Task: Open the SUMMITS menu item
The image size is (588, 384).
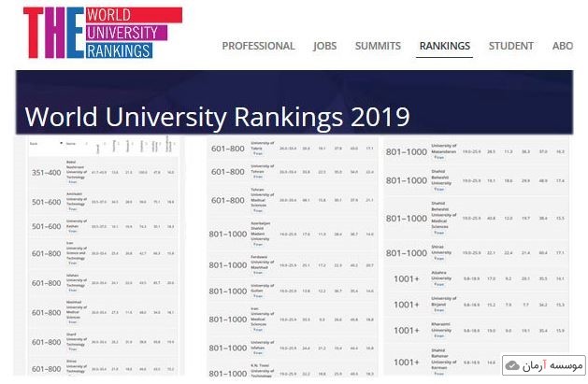Action: point(378,46)
